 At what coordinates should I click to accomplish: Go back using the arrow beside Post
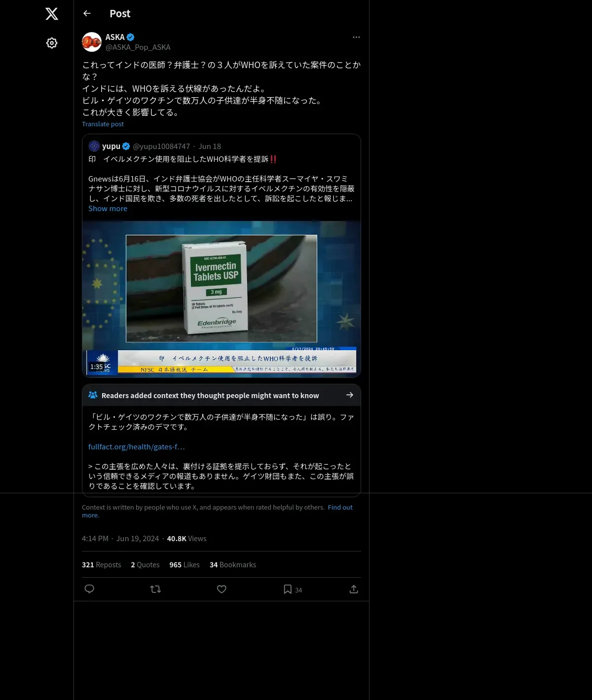87,13
